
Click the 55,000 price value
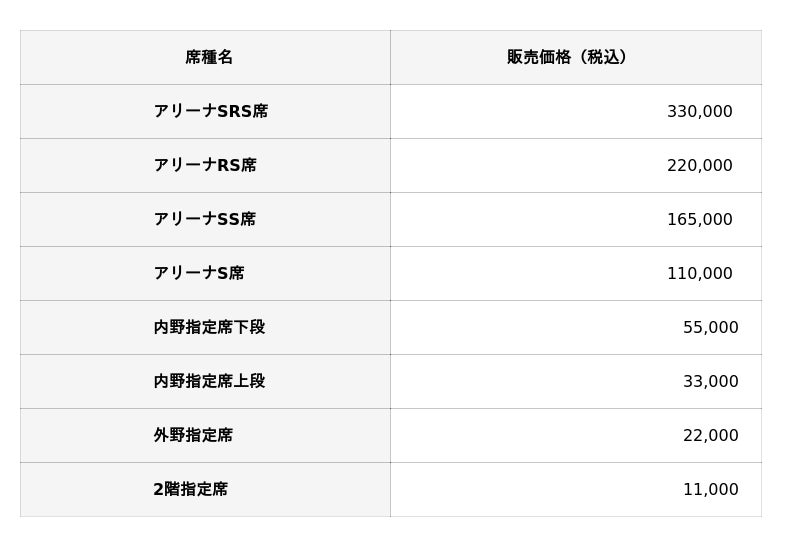(710, 328)
